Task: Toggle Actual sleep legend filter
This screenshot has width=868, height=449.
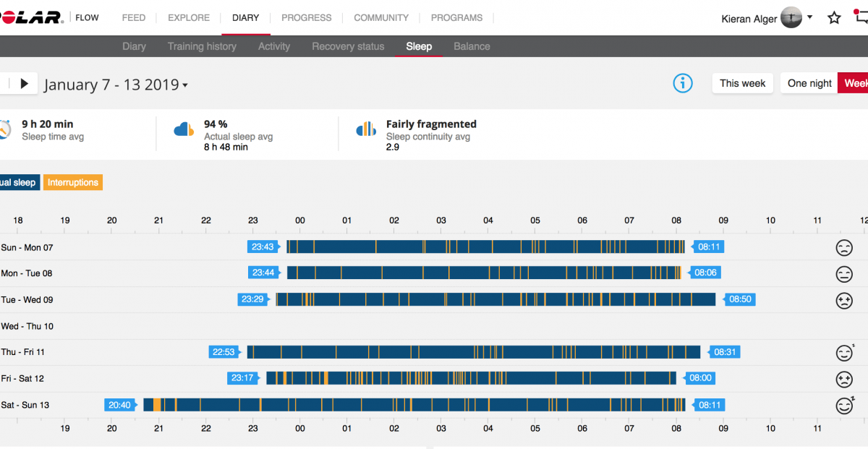Action: (18, 183)
